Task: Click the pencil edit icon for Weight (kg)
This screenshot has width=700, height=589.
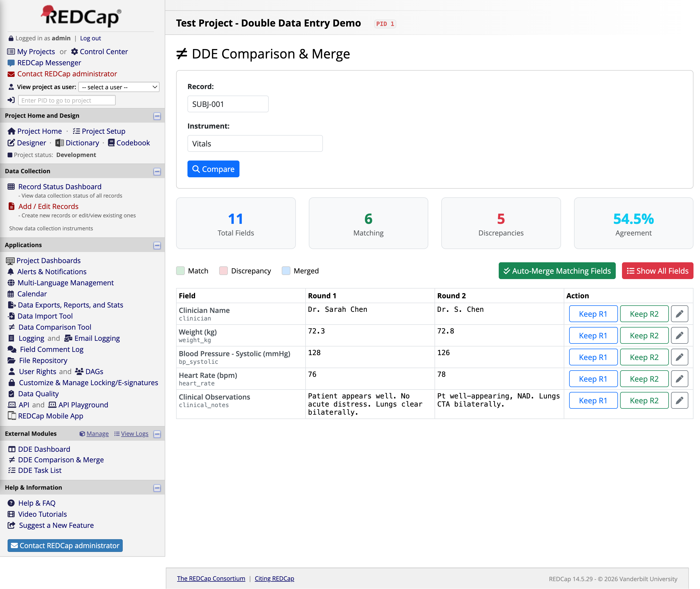Action: coord(679,336)
